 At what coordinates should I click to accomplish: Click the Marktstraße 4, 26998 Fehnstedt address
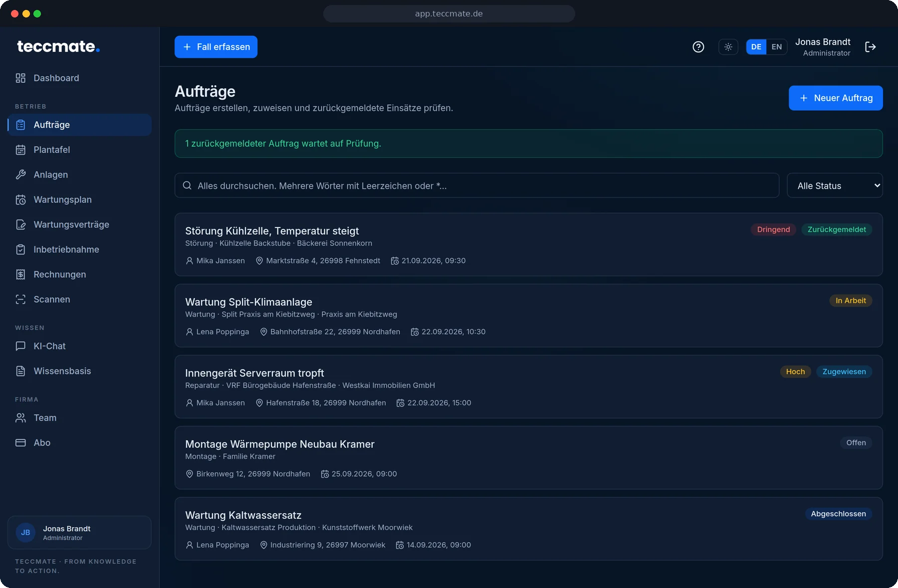(x=323, y=261)
